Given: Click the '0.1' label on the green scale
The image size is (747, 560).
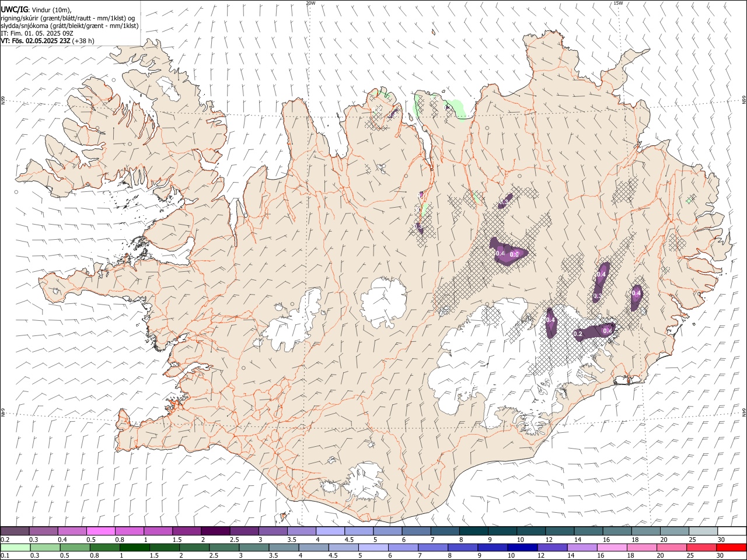Looking at the screenshot, I should point(5,555).
